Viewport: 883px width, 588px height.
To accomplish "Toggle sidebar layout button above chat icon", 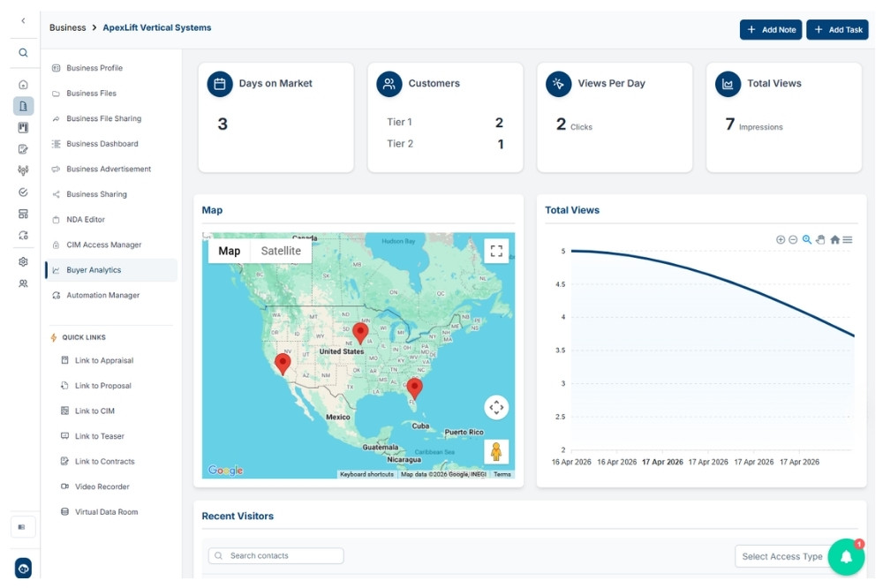I will click(23, 527).
